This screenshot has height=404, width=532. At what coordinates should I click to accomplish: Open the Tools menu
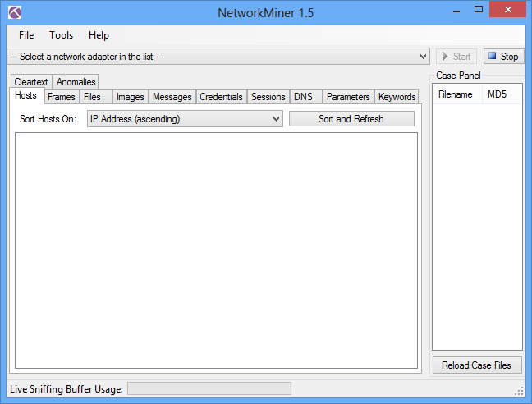pyautogui.click(x=61, y=35)
